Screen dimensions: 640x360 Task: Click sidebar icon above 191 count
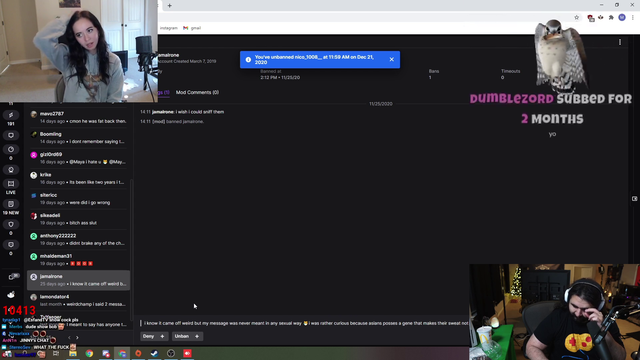click(x=11, y=115)
